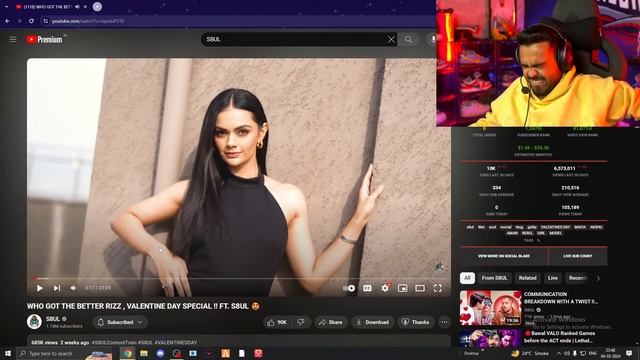Open the YouTube hamburger guide menu

point(13,39)
